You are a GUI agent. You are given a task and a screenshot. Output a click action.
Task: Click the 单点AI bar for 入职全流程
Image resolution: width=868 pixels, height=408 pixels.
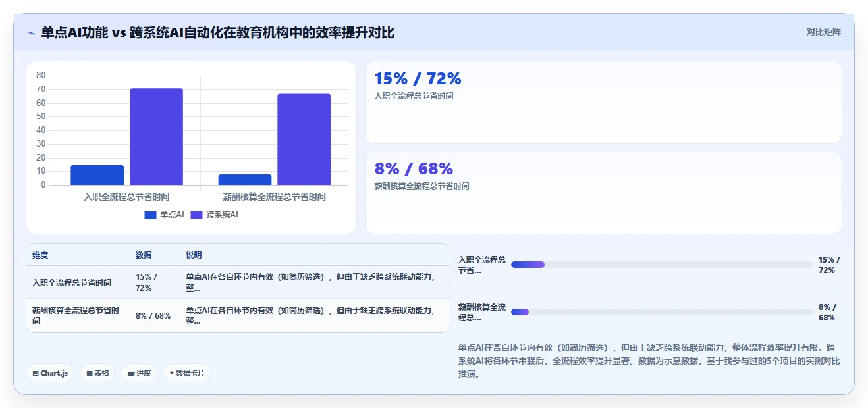pyautogui.click(x=97, y=175)
